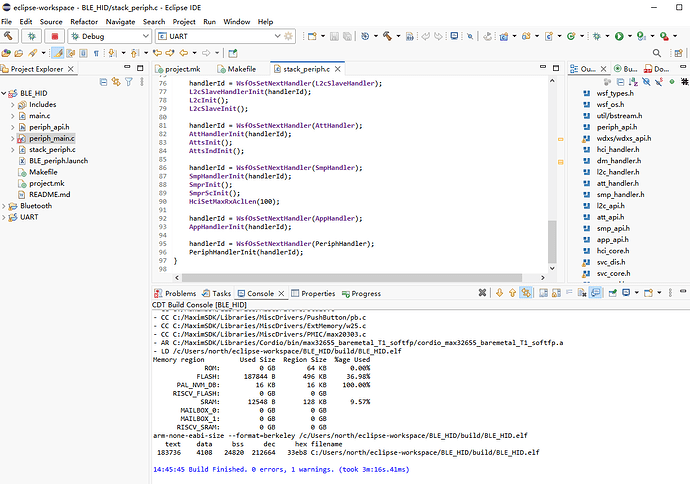Go to next error in console

click(499, 293)
